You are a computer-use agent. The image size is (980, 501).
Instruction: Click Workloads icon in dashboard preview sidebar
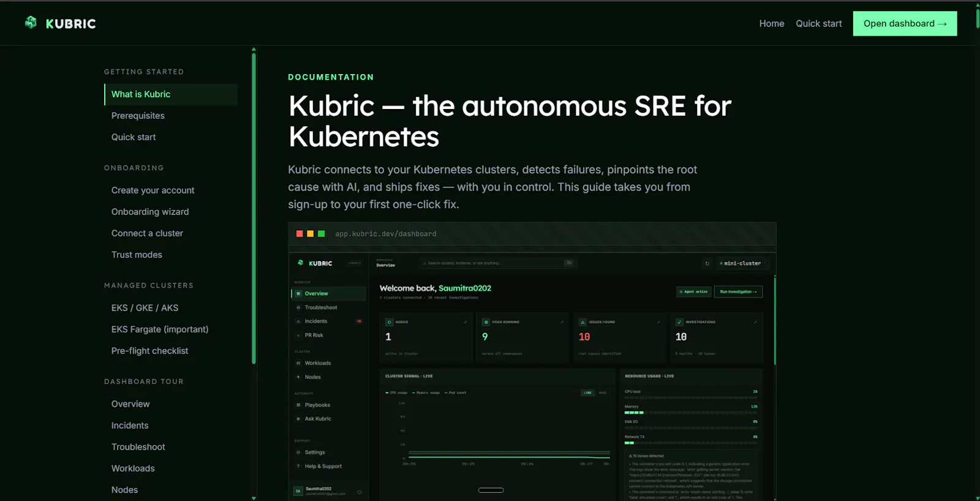[298, 363]
